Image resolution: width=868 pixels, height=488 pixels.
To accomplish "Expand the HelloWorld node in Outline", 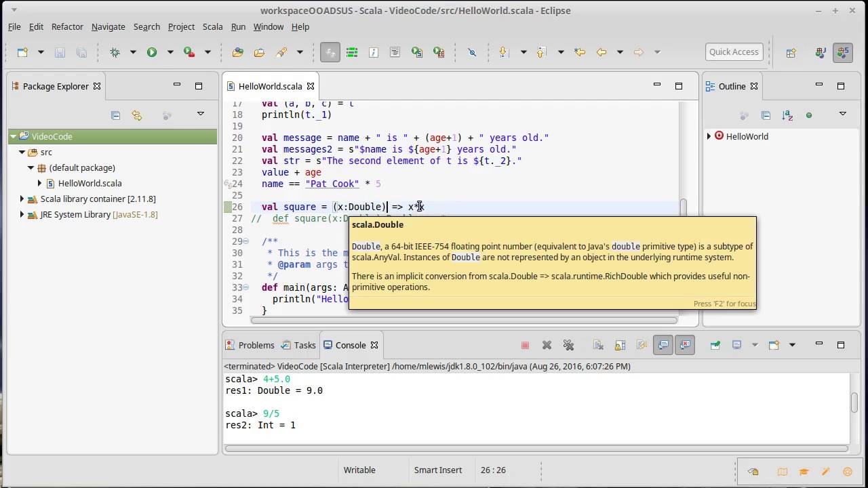I will point(709,136).
